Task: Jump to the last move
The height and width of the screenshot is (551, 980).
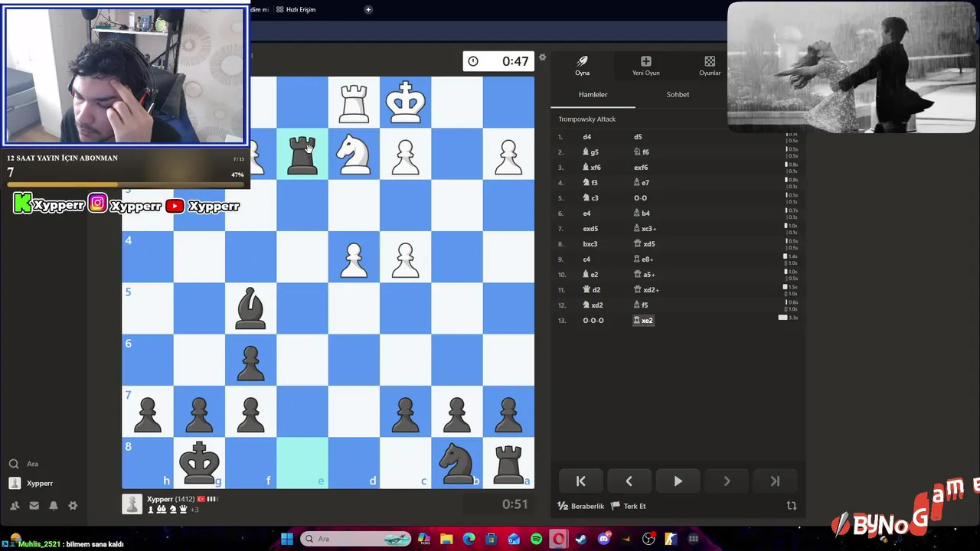Action: [x=775, y=481]
